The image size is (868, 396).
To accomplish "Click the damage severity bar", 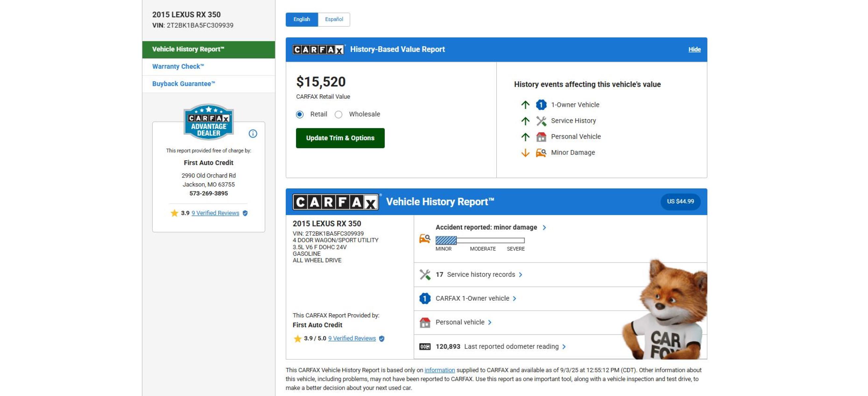I will point(480,240).
